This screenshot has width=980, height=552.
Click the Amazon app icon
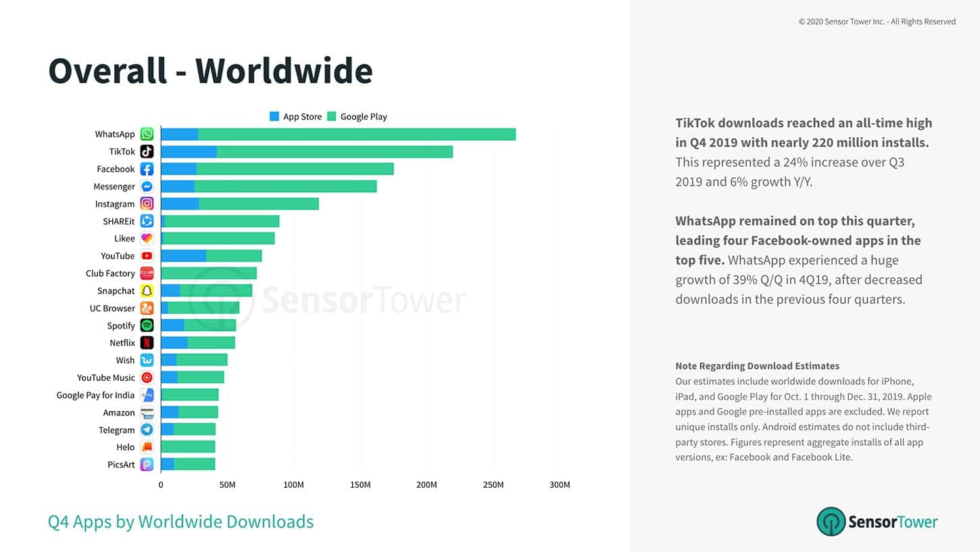(x=147, y=412)
